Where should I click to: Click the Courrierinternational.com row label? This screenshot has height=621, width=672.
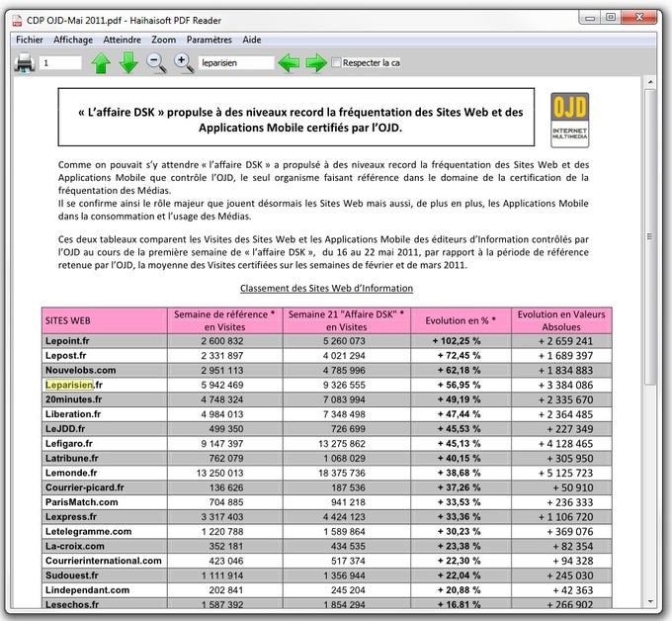104,561
